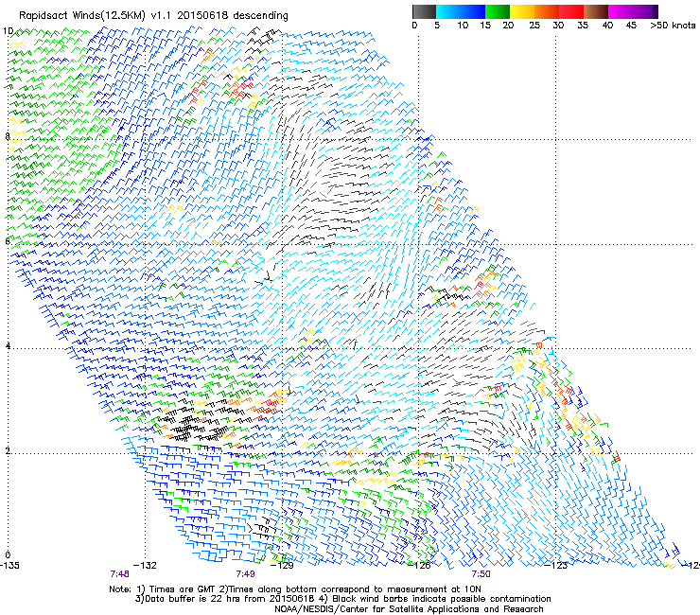Screen dimensions: 700x615
Task: Click the '-132' longitude axis label
Action: 146,566
